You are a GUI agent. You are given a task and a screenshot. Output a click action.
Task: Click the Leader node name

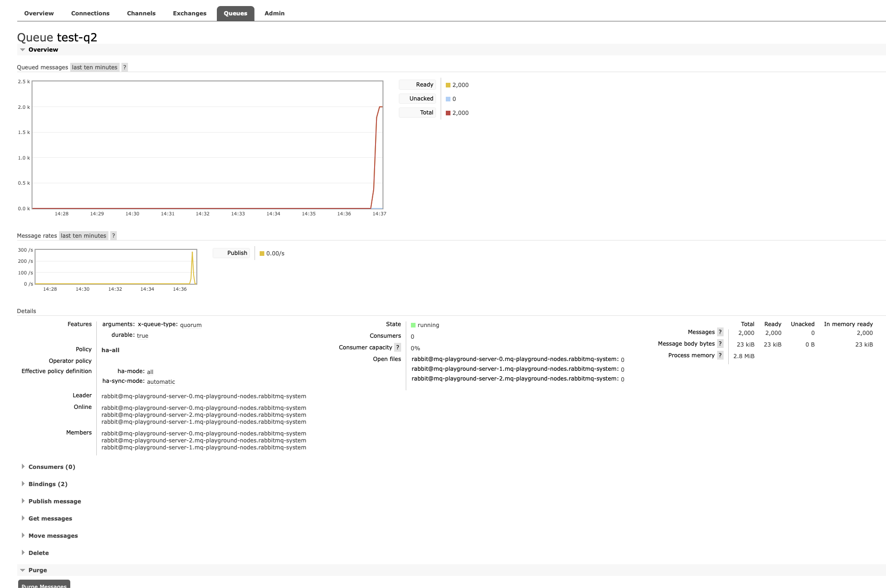[204, 396]
